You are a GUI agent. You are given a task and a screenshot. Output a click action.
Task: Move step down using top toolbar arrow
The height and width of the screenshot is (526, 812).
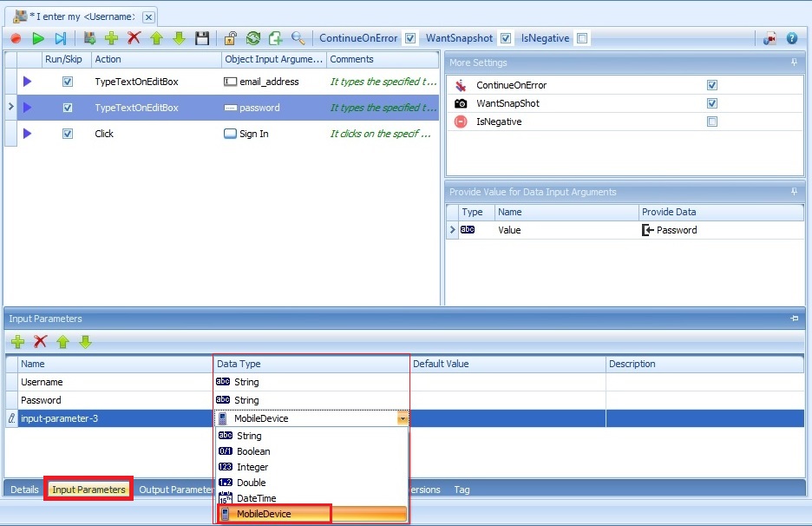180,38
